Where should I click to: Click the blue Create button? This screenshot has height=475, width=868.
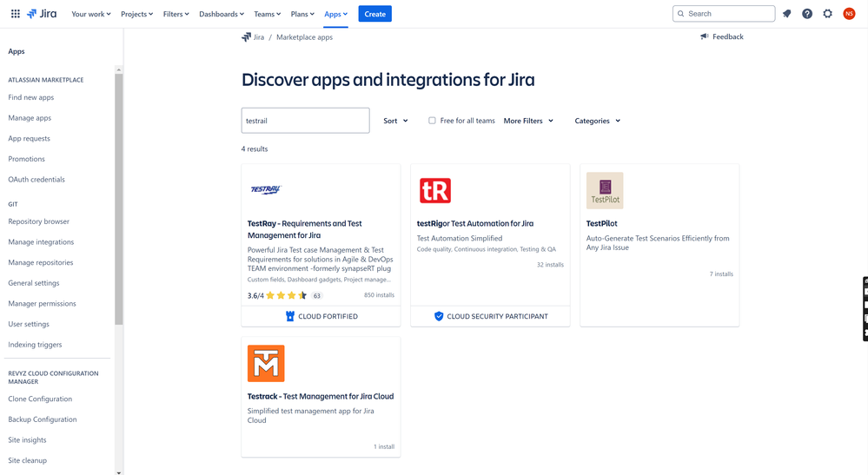[374, 14]
